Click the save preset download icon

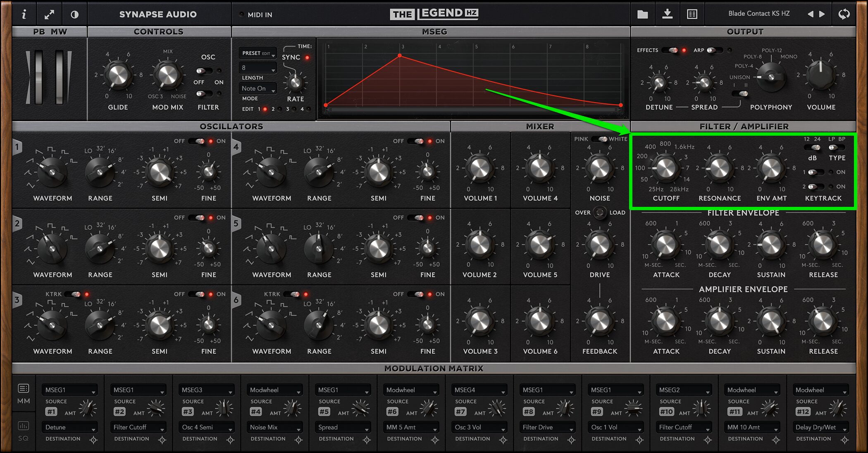click(x=667, y=14)
